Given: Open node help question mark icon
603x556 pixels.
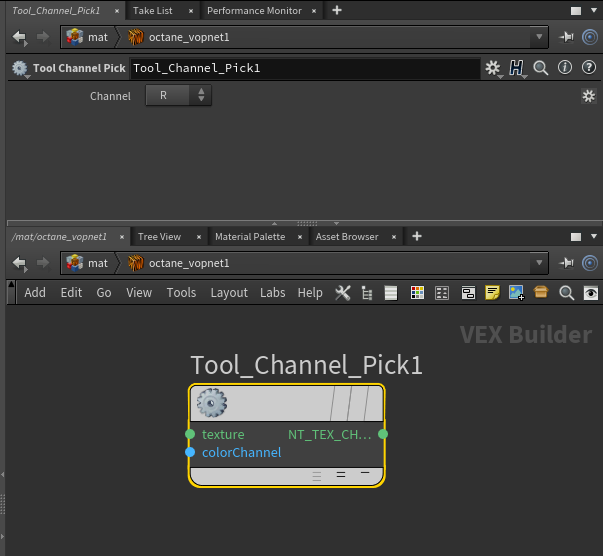Looking at the screenshot, I should point(589,68).
